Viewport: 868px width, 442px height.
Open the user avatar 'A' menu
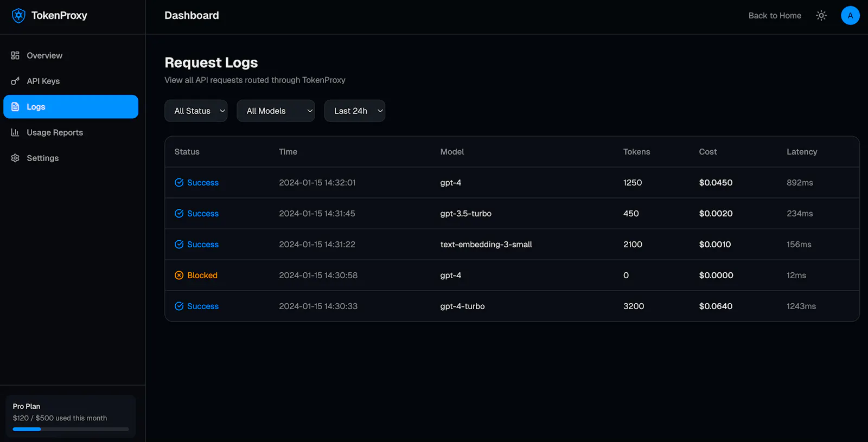click(850, 16)
